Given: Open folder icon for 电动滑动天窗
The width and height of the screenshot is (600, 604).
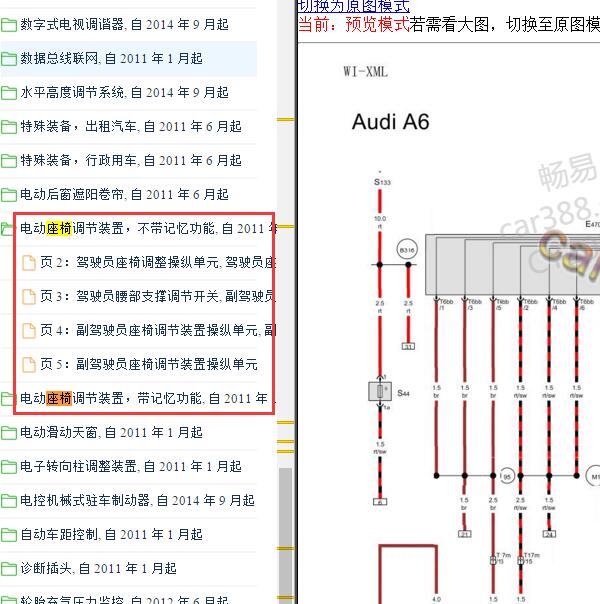Looking at the screenshot, I should tap(8, 433).
